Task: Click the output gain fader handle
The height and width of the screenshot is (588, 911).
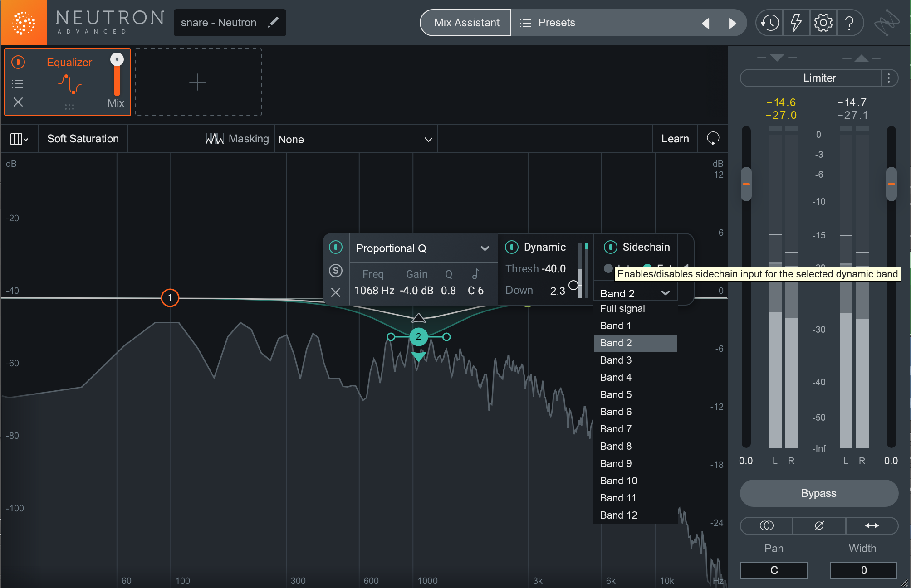Action: [891, 184]
